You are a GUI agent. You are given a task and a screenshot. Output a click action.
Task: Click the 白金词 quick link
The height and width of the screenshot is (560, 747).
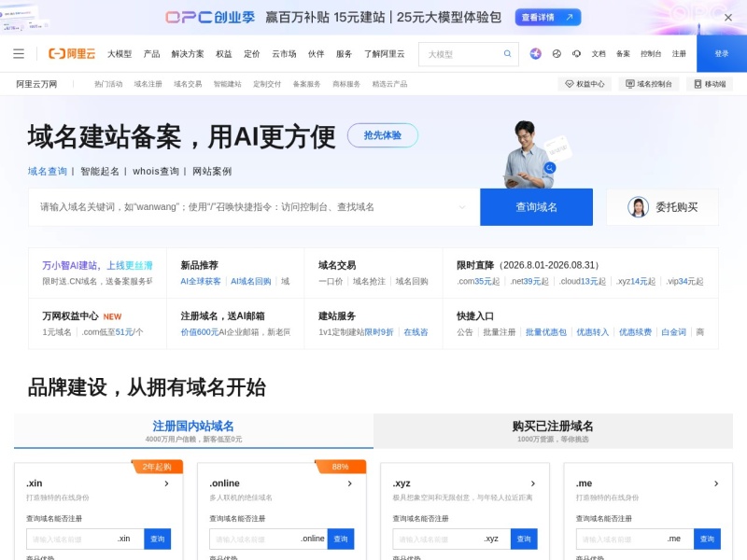[x=673, y=332]
